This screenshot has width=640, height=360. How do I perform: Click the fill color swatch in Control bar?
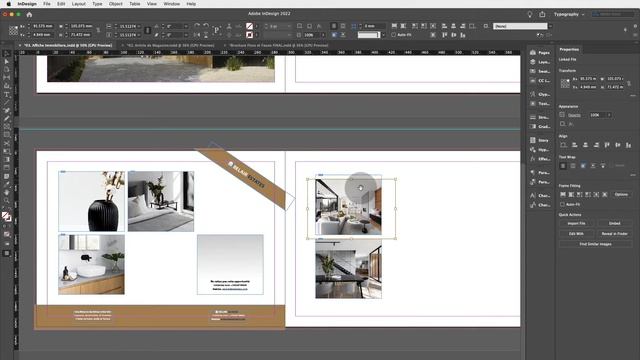click(x=249, y=26)
